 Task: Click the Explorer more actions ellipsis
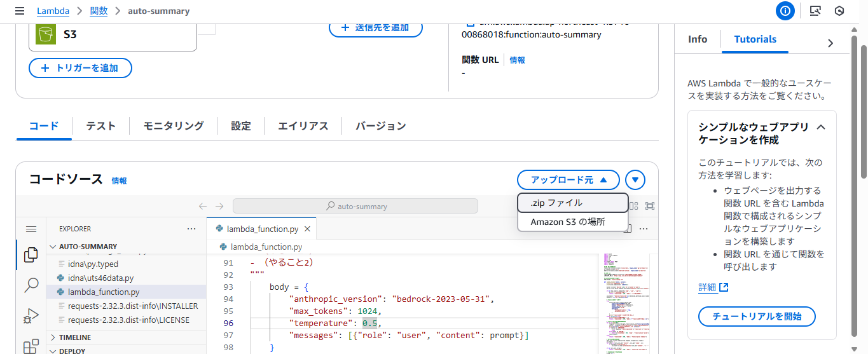(191, 229)
